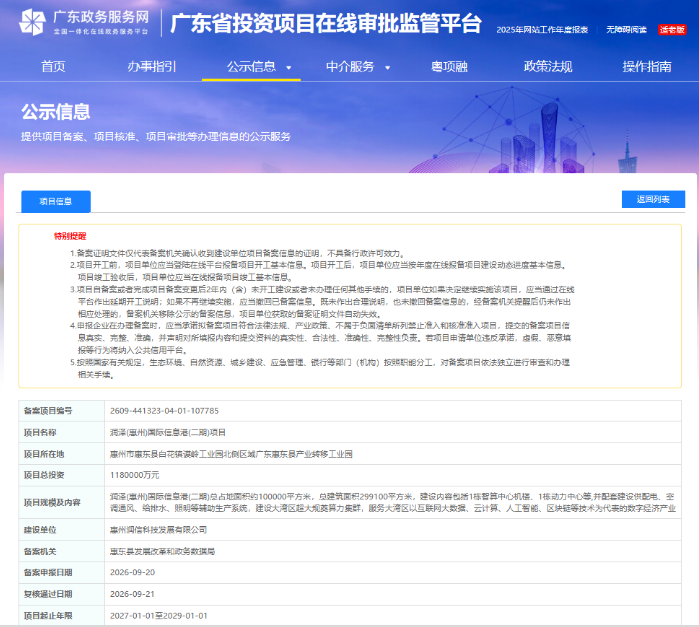Open the 操作指南 menu item
The image size is (699, 627).
[x=647, y=66]
